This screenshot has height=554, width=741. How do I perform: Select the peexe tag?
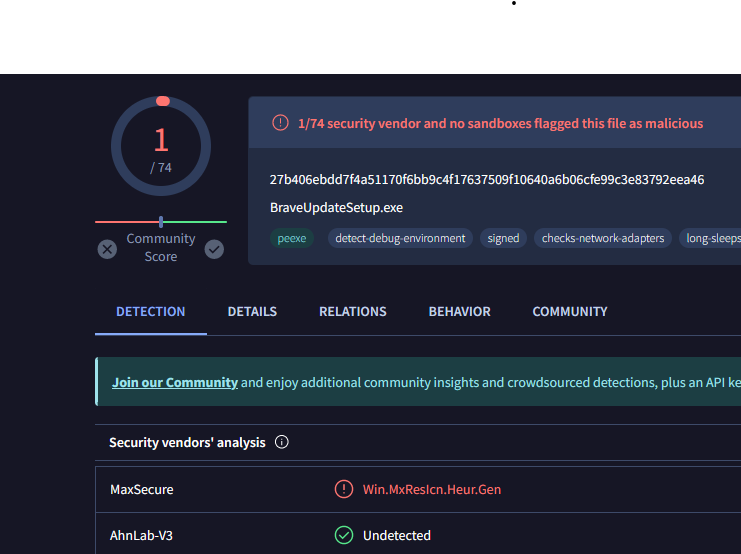pyautogui.click(x=292, y=238)
